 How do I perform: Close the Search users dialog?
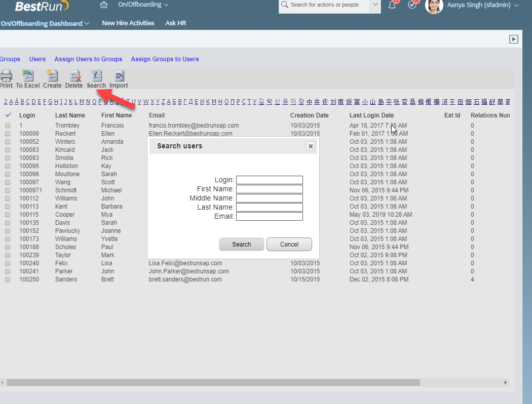[x=311, y=146]
